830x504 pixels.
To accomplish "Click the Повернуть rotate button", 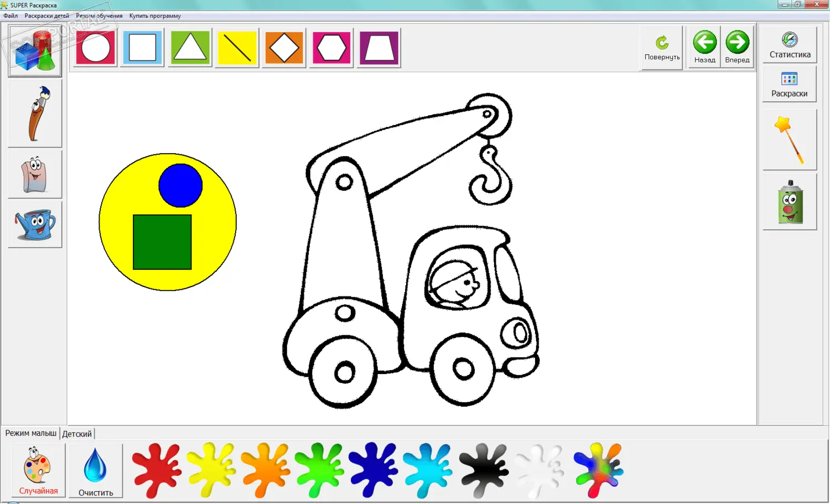I will (x=662, y=48).
